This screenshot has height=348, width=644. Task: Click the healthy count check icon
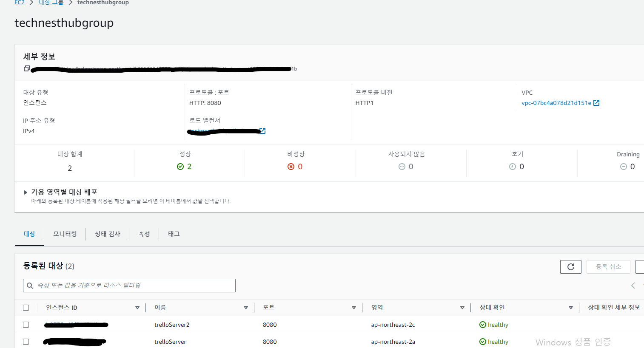click(x=180, y=167)
